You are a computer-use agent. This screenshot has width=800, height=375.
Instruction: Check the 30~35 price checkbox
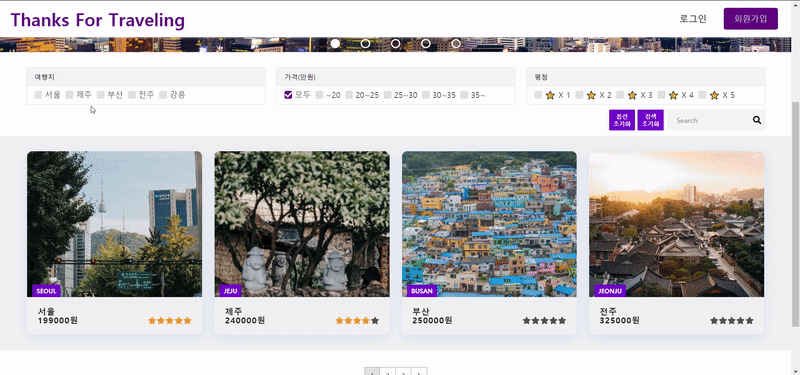[426, 95]
